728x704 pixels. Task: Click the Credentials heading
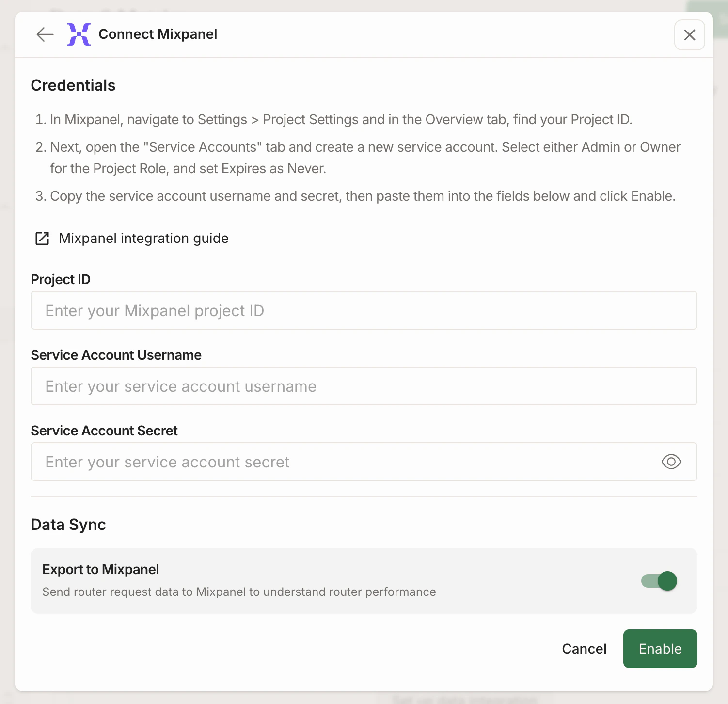(x=73, y=85)
